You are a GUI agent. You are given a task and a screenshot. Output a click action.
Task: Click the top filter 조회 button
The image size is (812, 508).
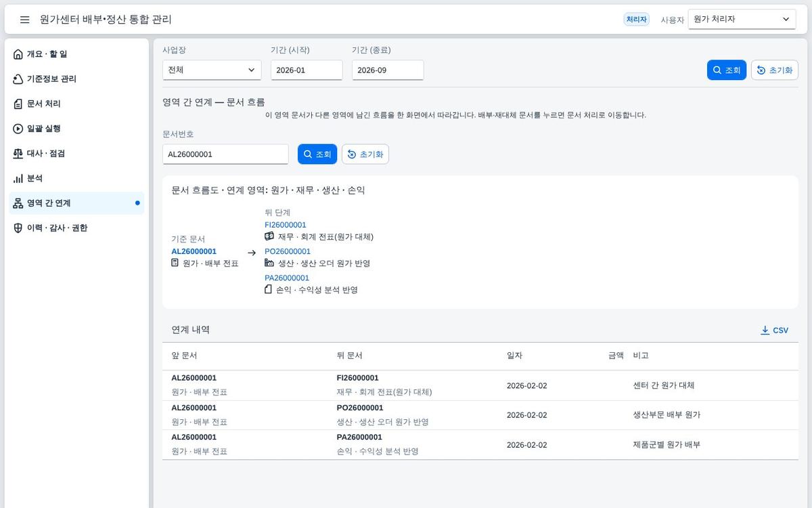pyautogui.click(x=727, y=70)
